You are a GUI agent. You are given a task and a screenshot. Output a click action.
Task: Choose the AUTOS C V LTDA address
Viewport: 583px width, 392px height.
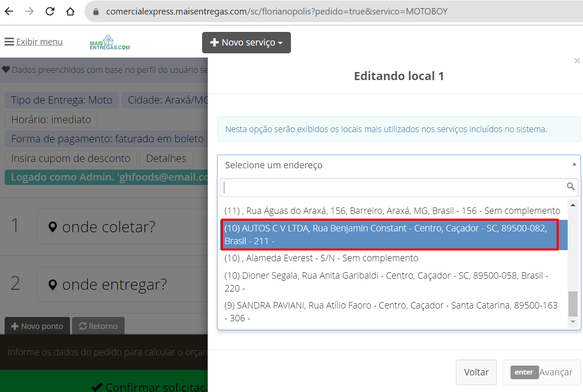[x=394, y=235]
